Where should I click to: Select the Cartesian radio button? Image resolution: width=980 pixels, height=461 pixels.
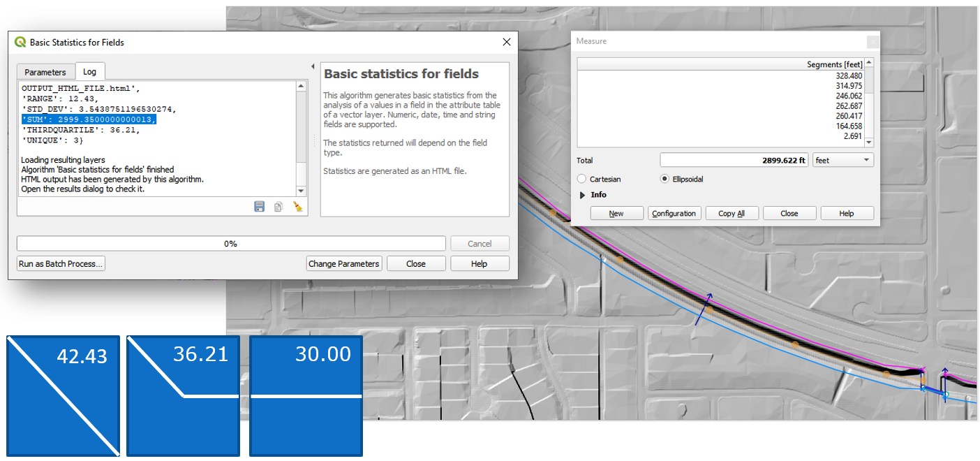[x=582, y=180]
